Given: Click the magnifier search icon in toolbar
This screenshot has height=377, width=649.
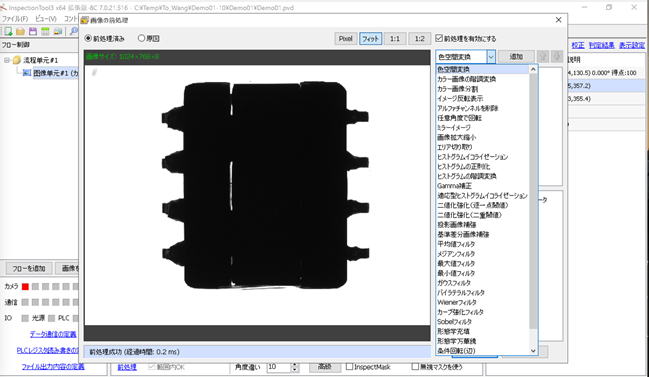Looking at the screenshot, I should click(x=74, y=31).
